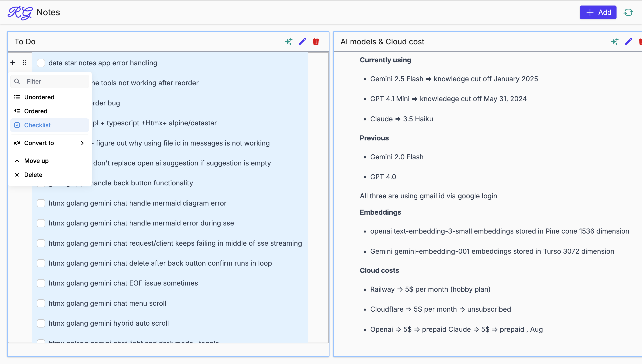The height and width of the screenshot is (364, 642).
Task: Check 'chat EOF issue sometimes' item
Action: pyautogui.click(x=41, y=283)
